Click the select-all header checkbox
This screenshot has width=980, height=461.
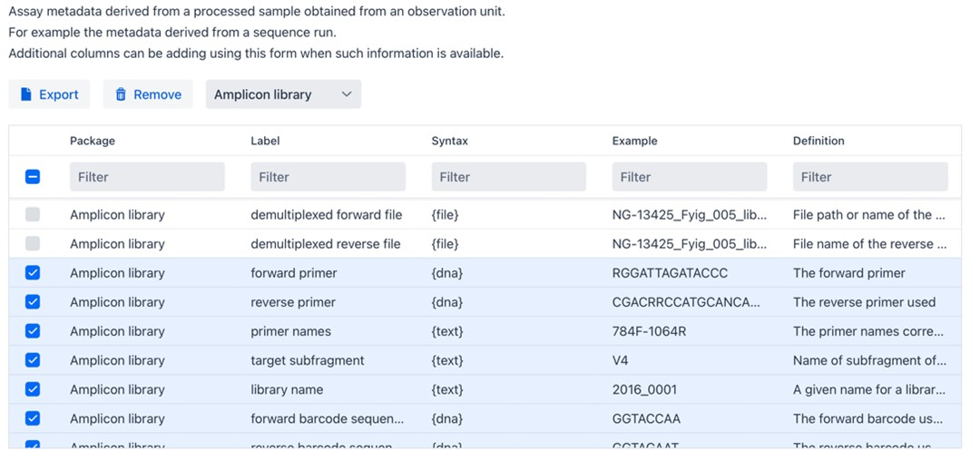(33, 177)
